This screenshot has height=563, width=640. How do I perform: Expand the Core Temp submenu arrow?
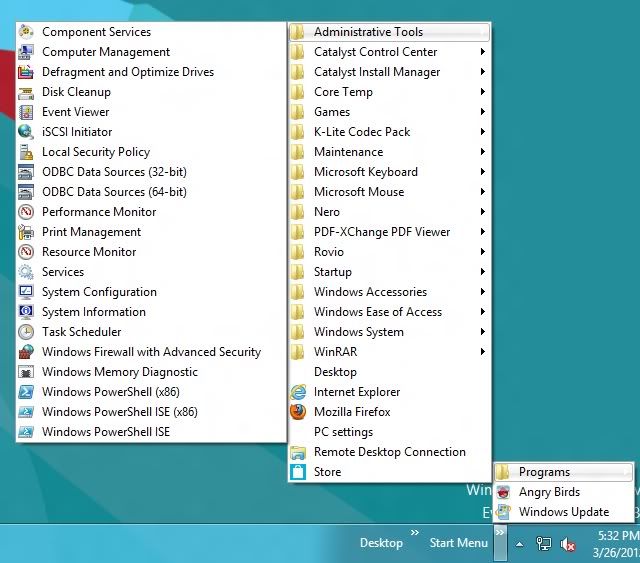pyautogui.click(x=483, y=91)
